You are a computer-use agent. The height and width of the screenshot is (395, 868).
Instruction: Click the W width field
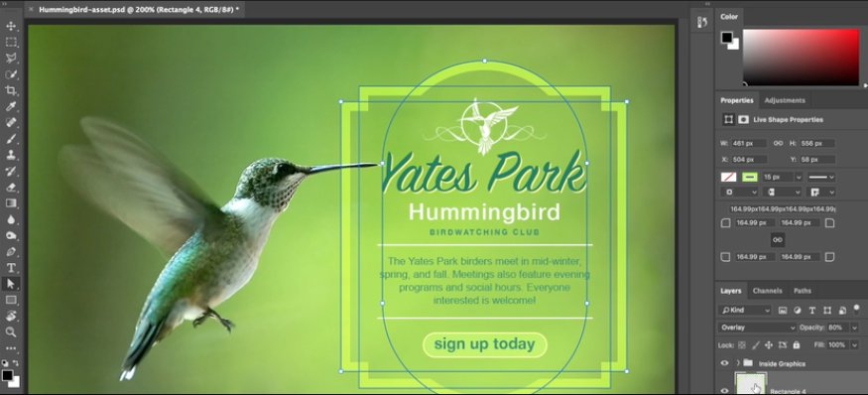pos(749,143)
